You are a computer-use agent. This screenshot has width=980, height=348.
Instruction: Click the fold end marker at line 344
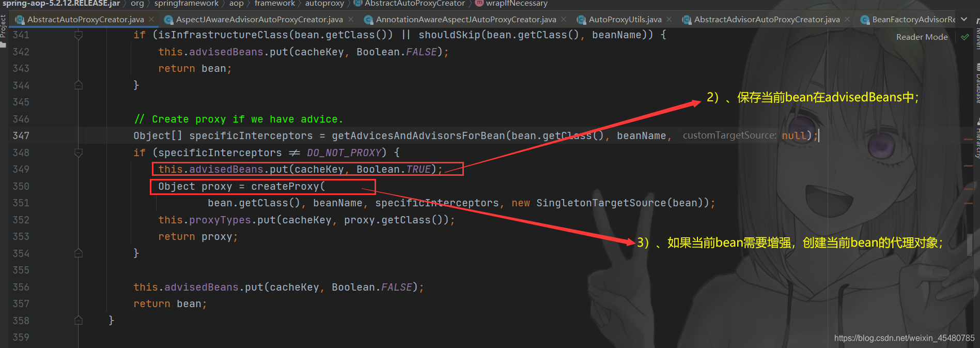[x=79, y=85]
